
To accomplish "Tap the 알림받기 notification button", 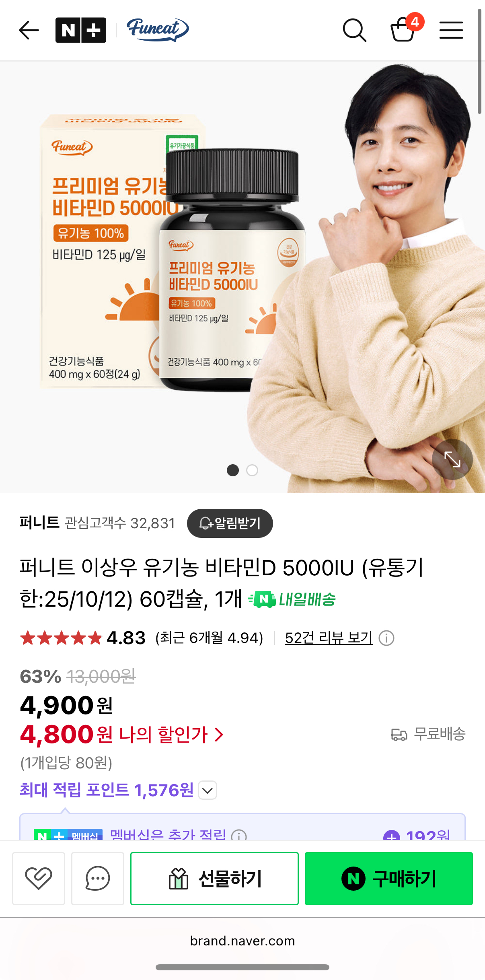I will pos(230,523).
